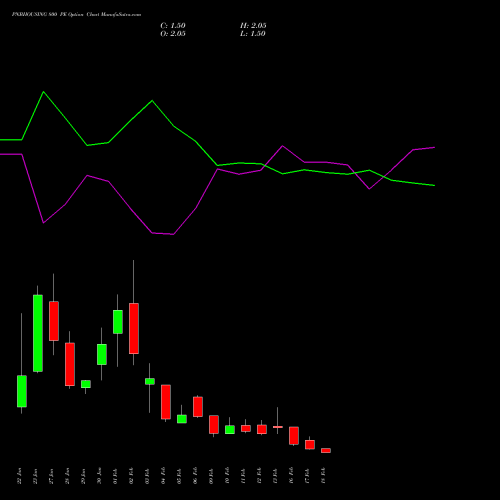Click the green candle above 22 Jan

(22, 391)
